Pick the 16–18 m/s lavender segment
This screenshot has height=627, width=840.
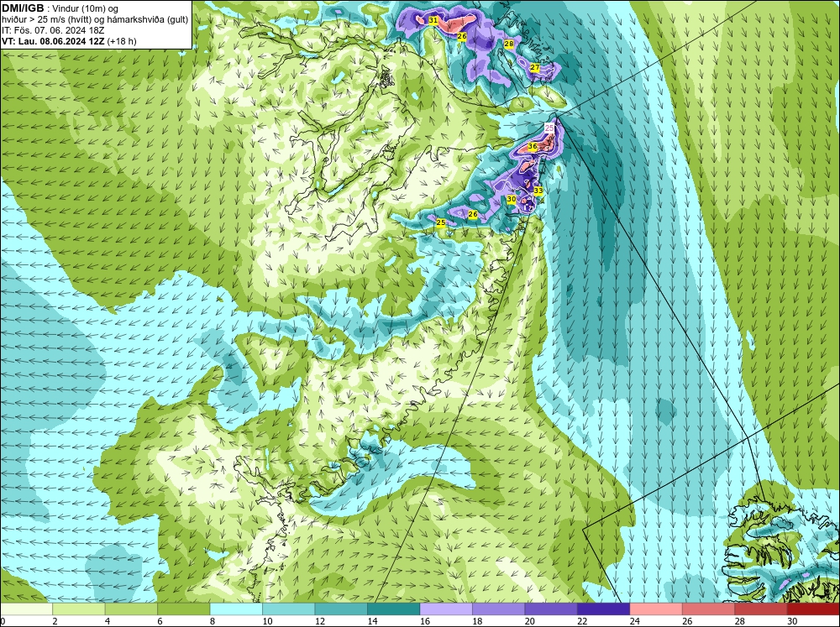point(446,609)
